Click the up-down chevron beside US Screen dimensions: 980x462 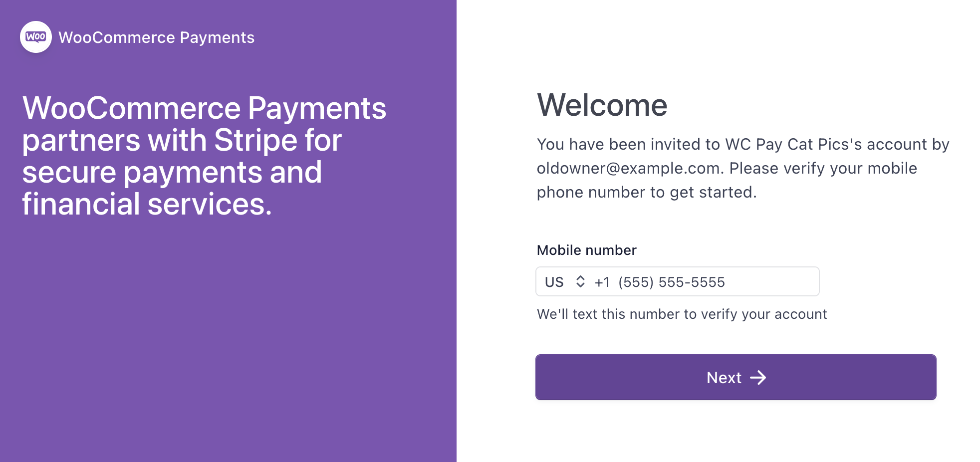(580, 282)
